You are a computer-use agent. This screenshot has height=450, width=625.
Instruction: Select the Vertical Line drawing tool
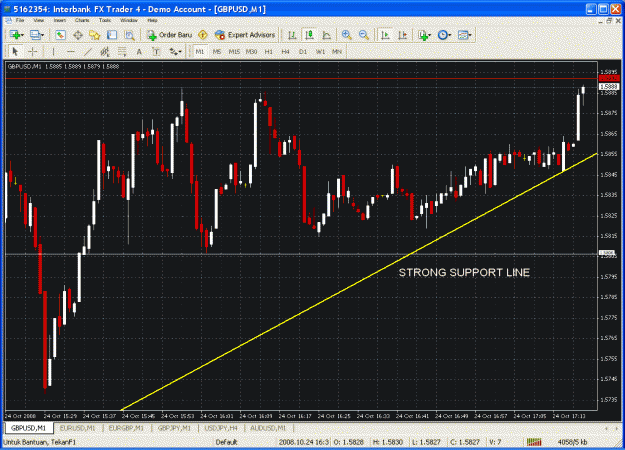(53, 51)
